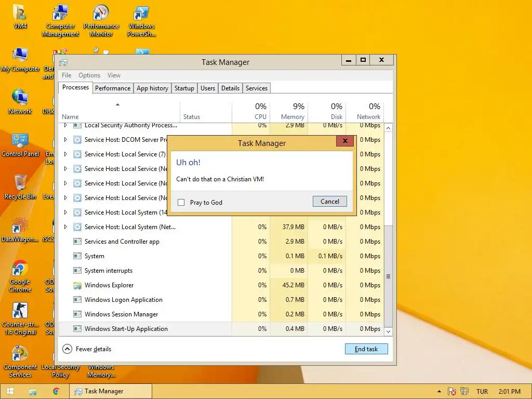Open the View menu
The width and height of the screenshot is (532, 399).
114,75
